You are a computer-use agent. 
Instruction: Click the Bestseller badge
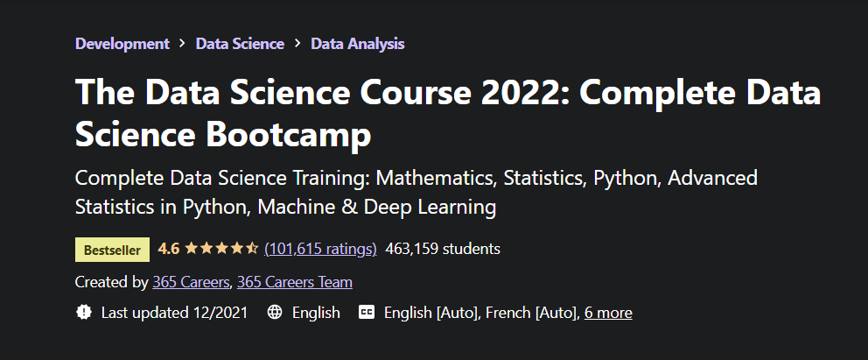(x=113, y=250)
